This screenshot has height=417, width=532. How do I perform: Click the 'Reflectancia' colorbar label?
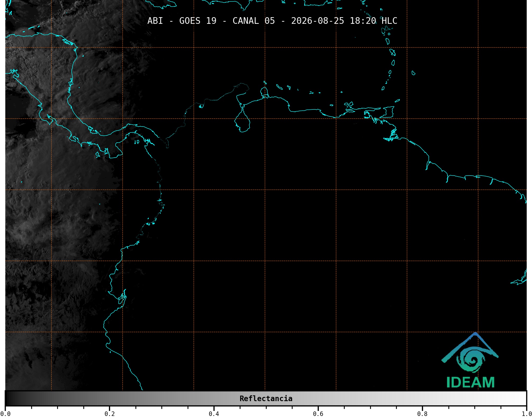[x=266, y=398]
